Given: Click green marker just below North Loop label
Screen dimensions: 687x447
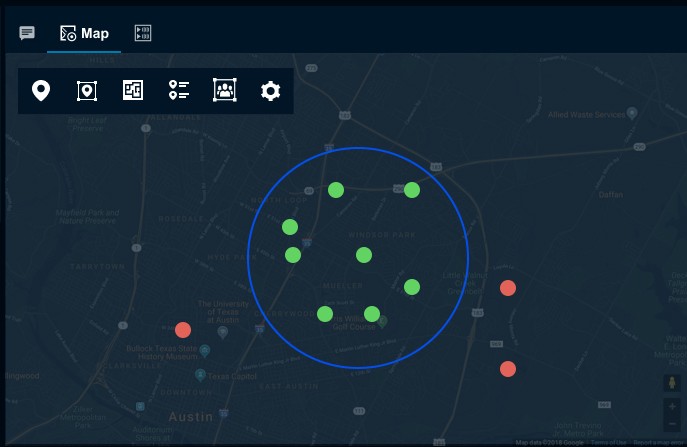Looking at the screenshot, I should click(x=290, y=227).
